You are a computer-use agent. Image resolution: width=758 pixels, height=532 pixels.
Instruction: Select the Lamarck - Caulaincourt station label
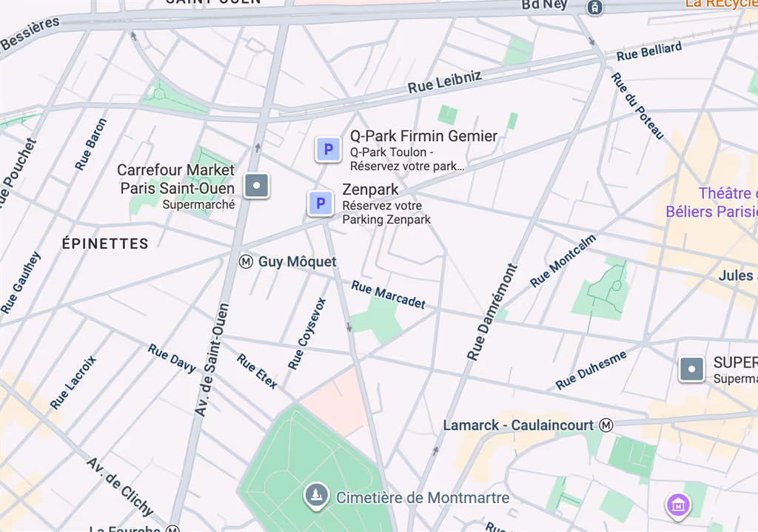coord(518,425)
